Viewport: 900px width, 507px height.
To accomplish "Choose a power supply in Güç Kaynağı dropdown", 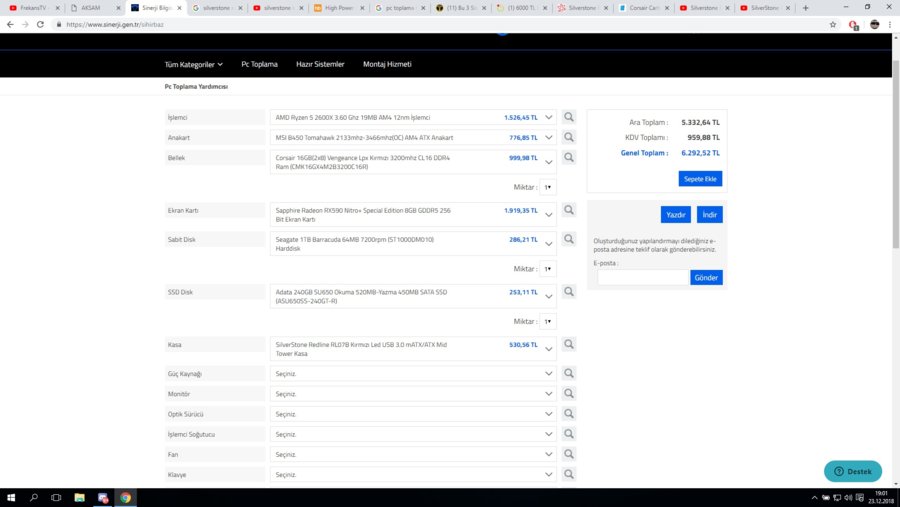I will click(x=413, y=373).
